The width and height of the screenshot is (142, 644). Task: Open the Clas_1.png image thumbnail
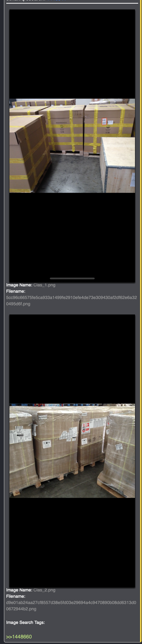click(72, 146)
